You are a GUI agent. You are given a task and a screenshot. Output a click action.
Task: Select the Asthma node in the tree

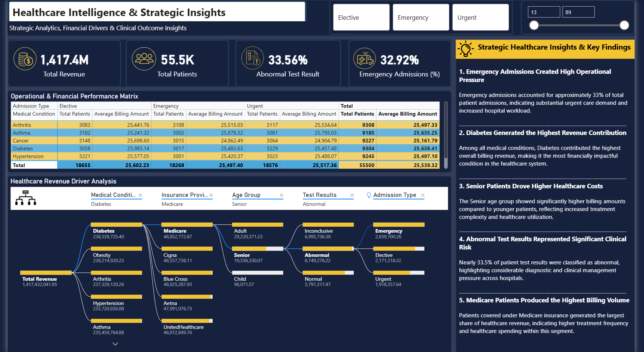pos(116,327)
